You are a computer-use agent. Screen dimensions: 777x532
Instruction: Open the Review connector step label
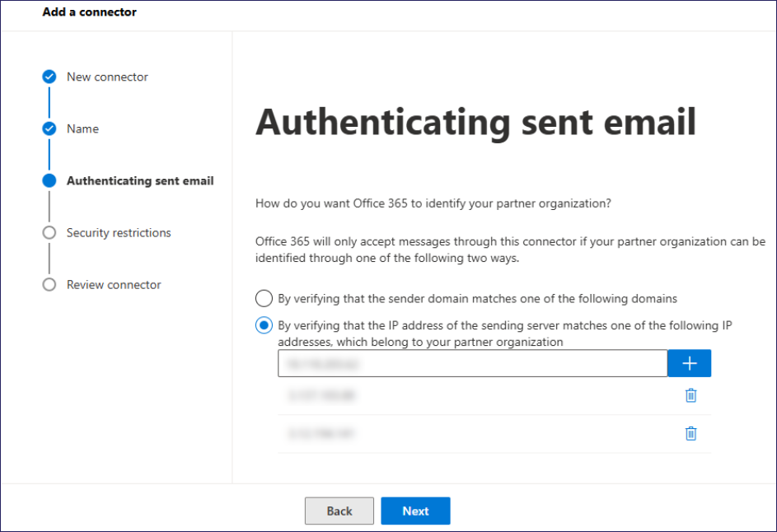point(114,285)
